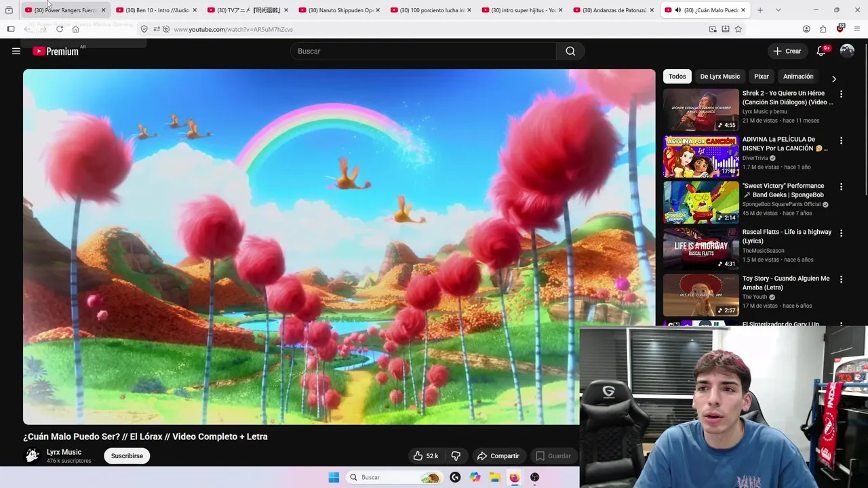Select the De Lyrx Music filter chip
Image resolution: width=868 pixels, height=488 pixels.
[x=720, y=77]
